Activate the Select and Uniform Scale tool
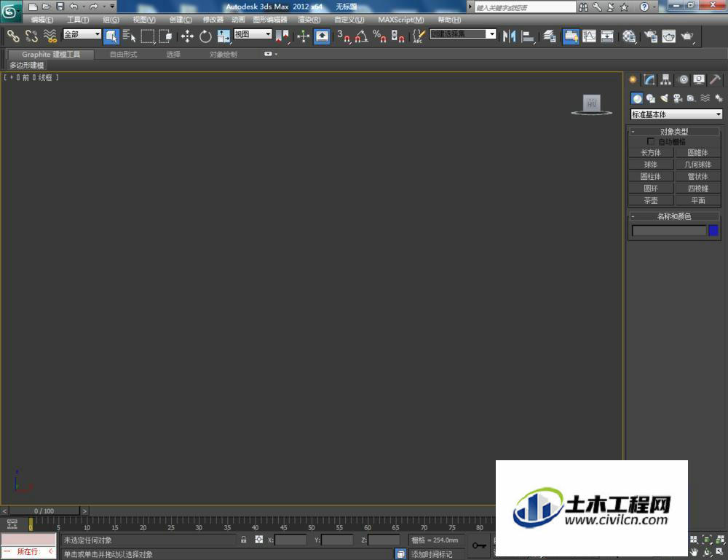This screenshot has height=560, width=728. click(223, 36)
